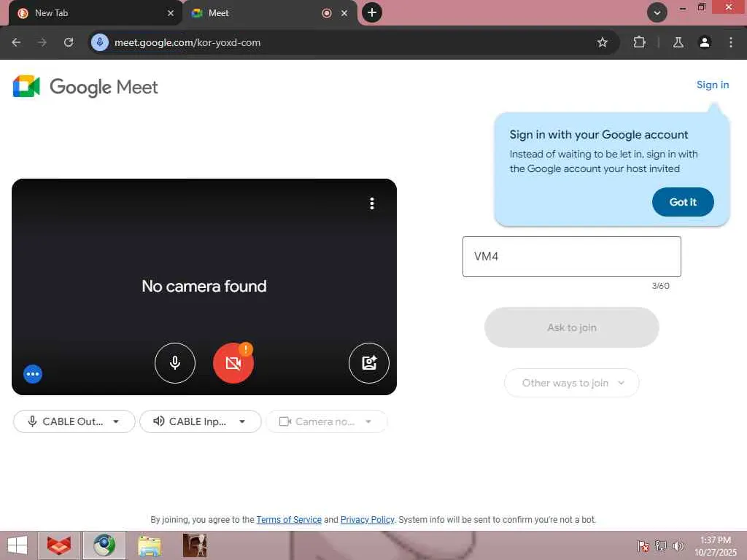Click the flag notification tray icon
747x560 pixels.
click(x=643, y=545)
